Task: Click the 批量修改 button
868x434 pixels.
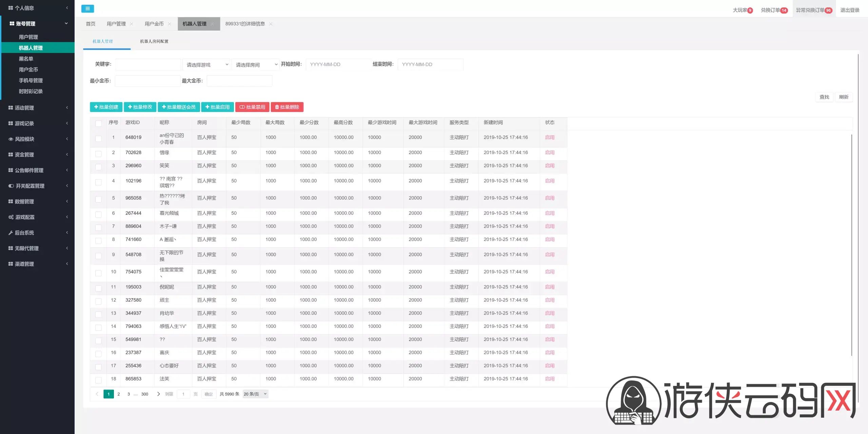Action: (140, 107)
